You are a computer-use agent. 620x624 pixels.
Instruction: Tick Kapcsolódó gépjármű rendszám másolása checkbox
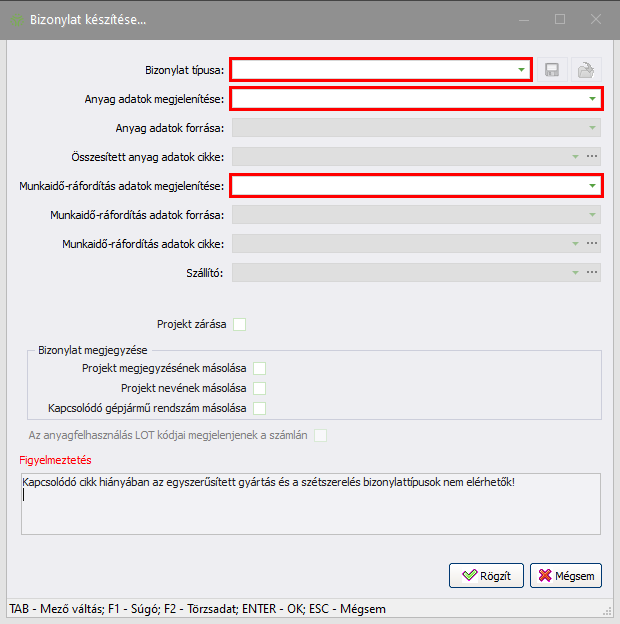pos(259,408)
